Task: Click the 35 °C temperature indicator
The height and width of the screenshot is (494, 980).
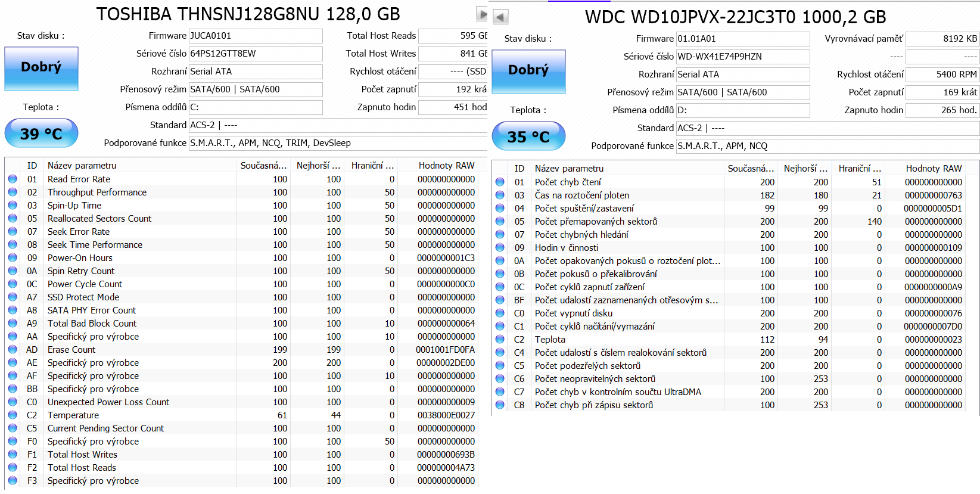Action: tap(528, 136)
